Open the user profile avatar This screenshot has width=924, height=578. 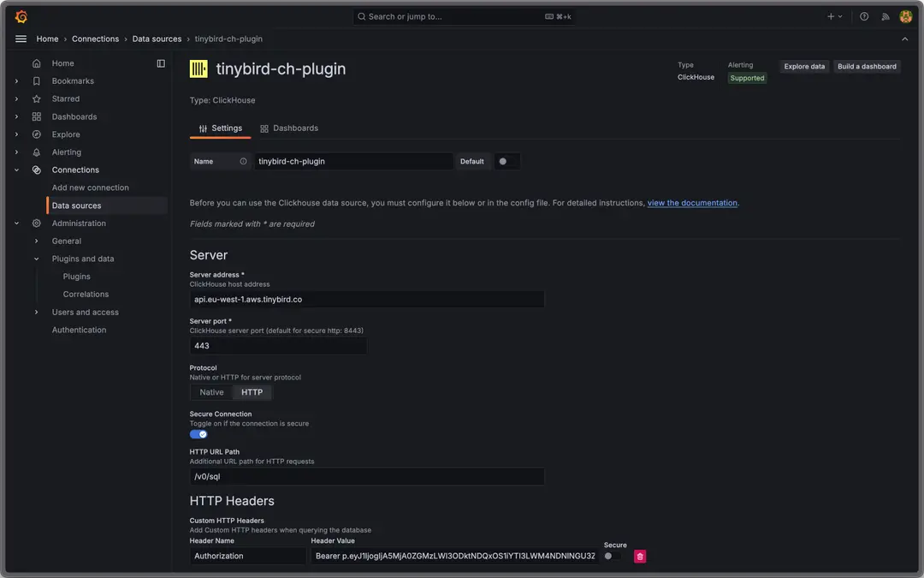pyautogui.click(x=904, y=15)
